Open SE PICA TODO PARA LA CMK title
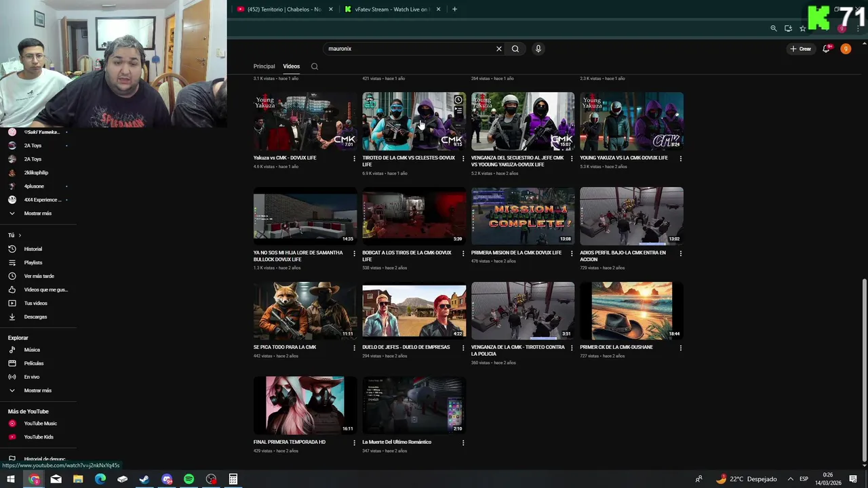Viewport: 868px width, 488px height. coord(285,347)
